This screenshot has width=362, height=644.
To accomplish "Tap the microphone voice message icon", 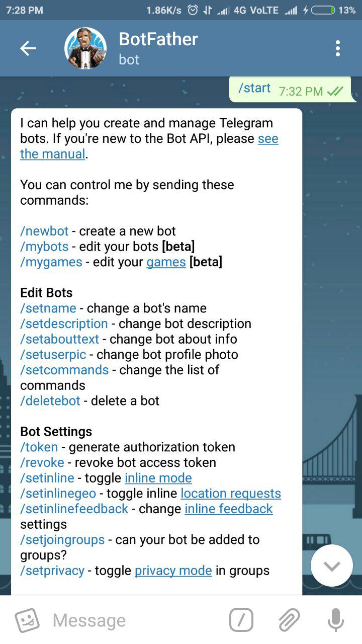I will [336, 620].
